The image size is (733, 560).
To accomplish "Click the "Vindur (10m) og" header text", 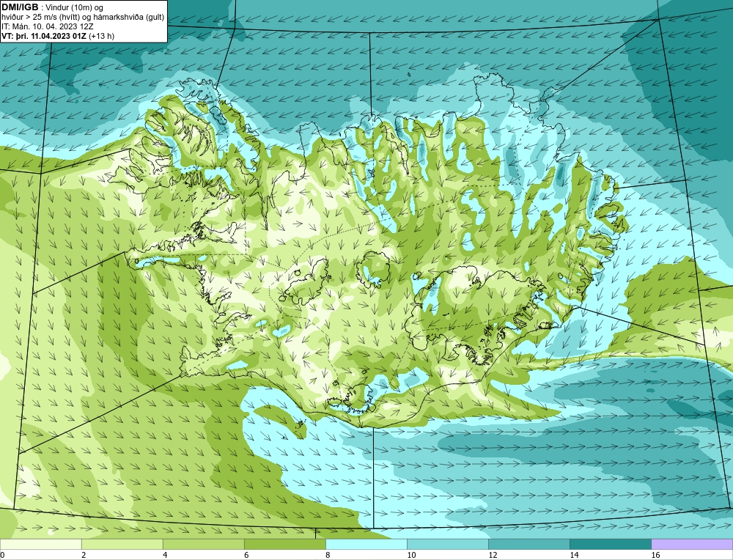I will 75,7.
